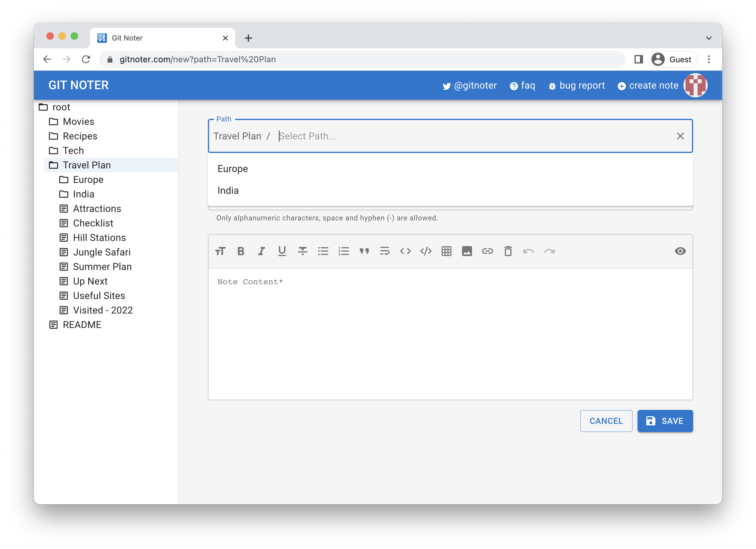Start a numbered list
Image resolution: width=756 pixels, height=549 pixels.
(343, 251)
